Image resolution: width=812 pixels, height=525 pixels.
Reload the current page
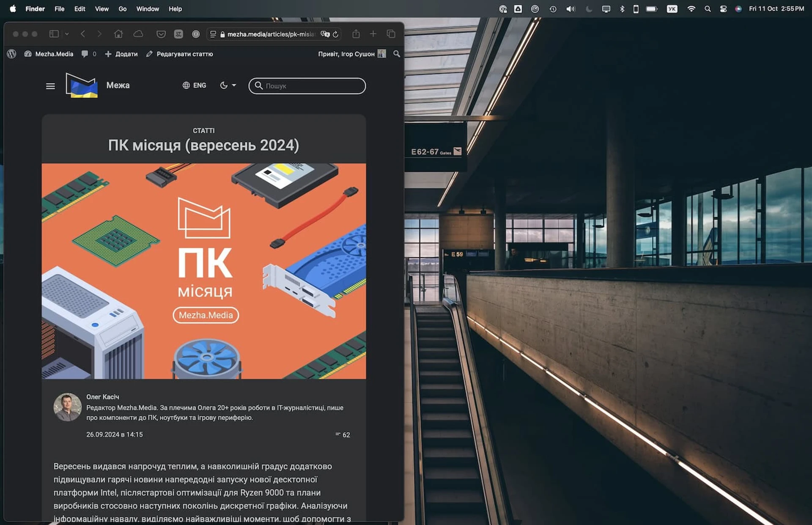[336, 34]
